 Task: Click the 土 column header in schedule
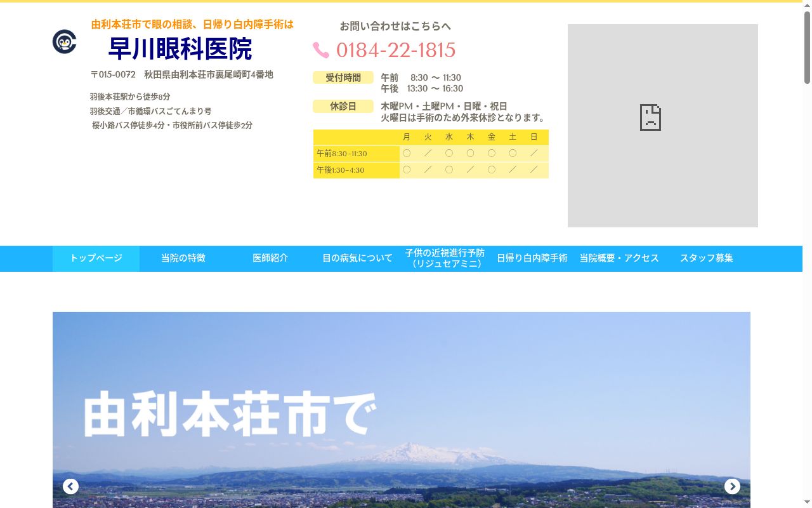pos(513,137)
